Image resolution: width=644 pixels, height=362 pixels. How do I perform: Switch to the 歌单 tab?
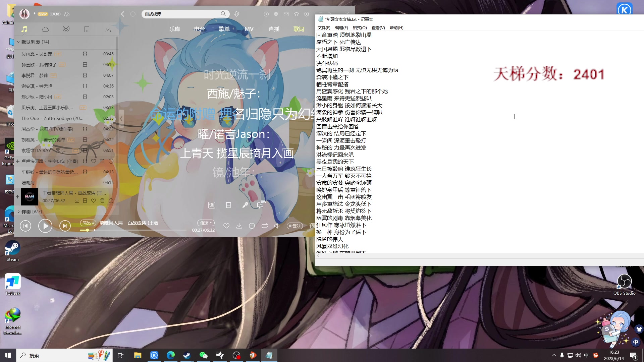[224, 29]
